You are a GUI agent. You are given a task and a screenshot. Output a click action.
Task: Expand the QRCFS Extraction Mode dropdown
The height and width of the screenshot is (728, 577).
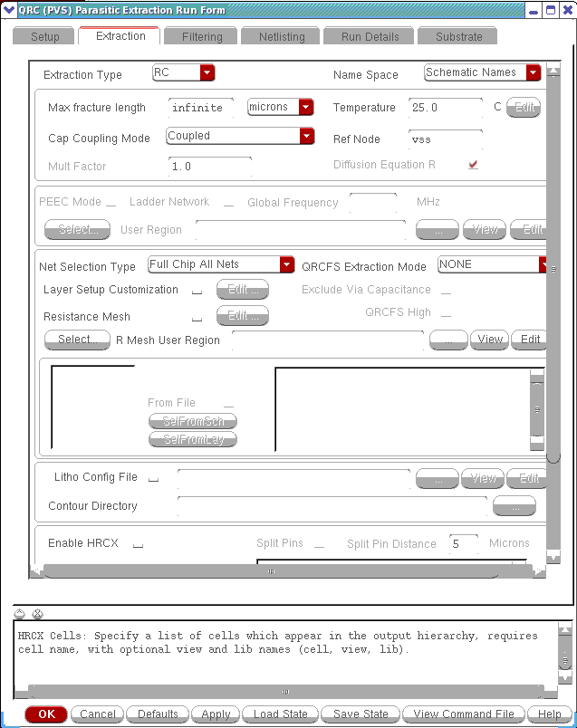493,264
